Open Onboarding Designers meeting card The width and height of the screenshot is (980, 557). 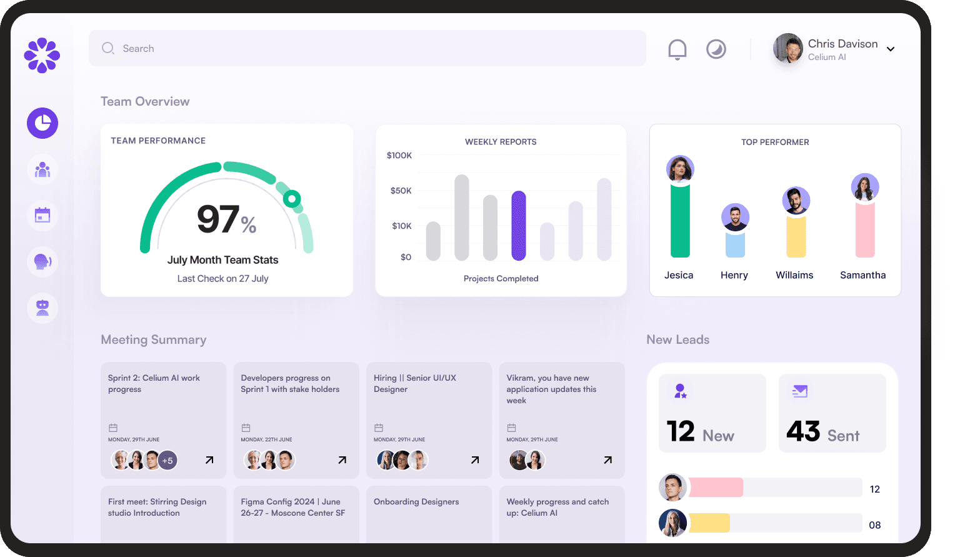point(429,514)
